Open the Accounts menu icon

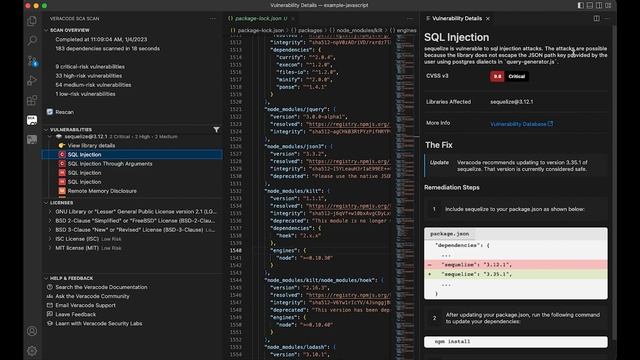click(32, 331)
